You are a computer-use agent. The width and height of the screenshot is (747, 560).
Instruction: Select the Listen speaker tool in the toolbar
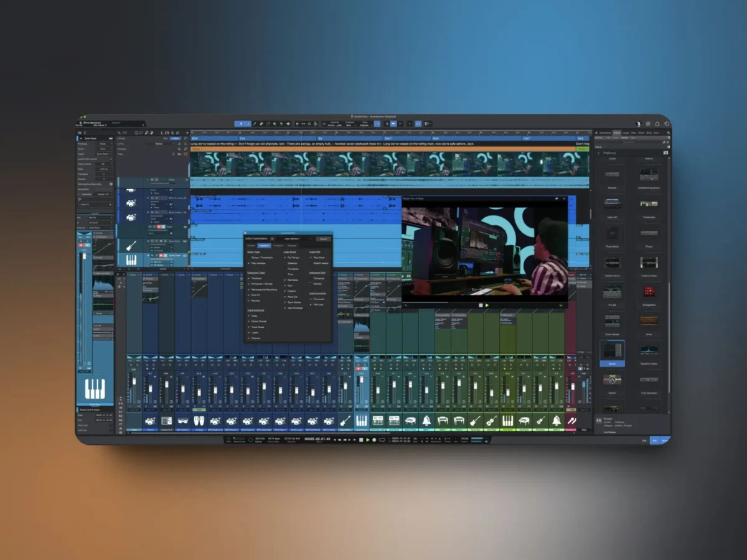click(288, 124)
